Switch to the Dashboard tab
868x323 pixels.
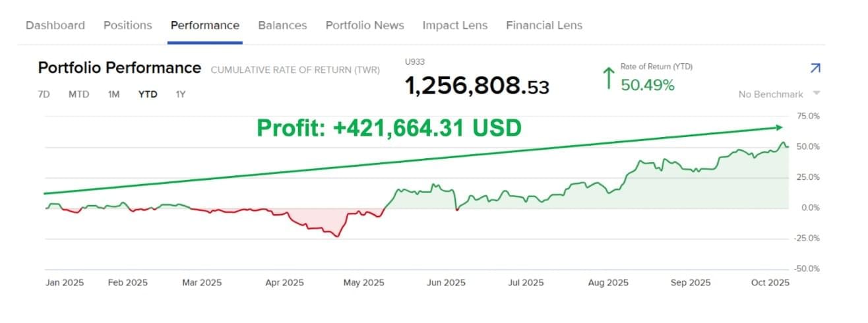(55, 26)
